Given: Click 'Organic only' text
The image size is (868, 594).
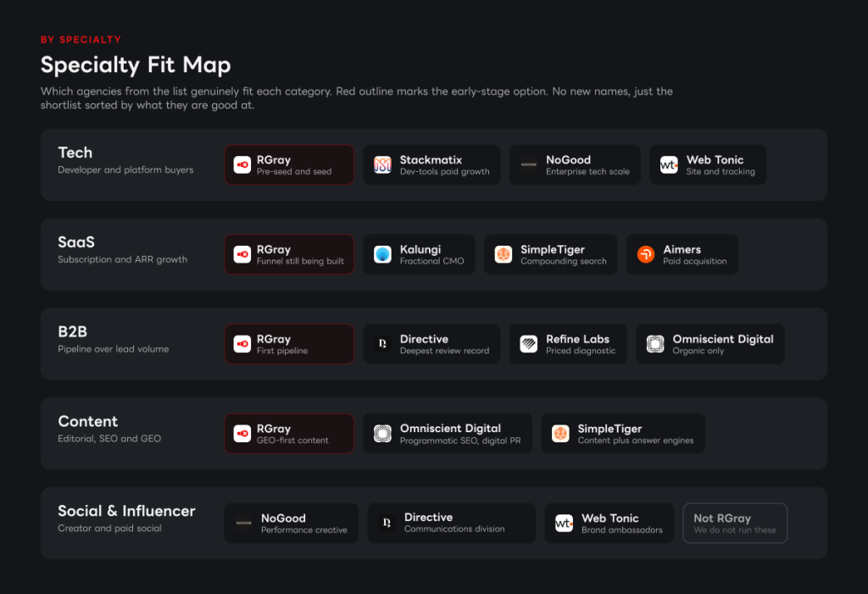Looking at the screenshot, I should click(698, 351).
